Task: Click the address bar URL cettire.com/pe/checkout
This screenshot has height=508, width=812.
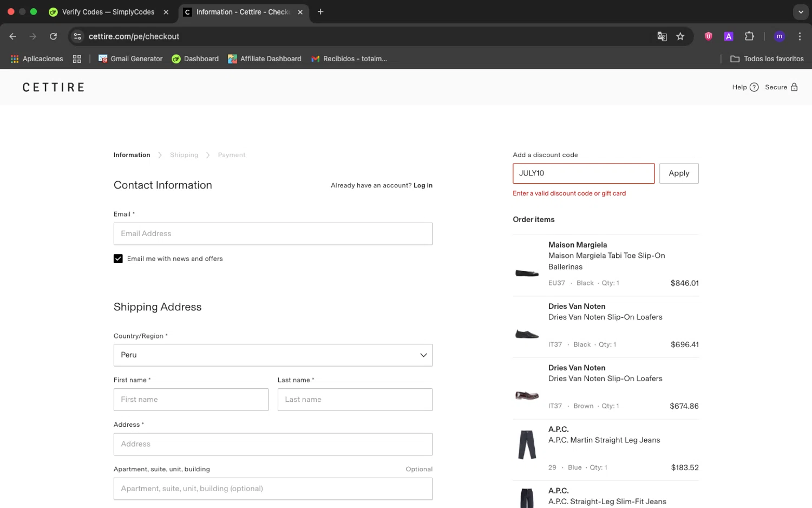Action: pos(134,36)
